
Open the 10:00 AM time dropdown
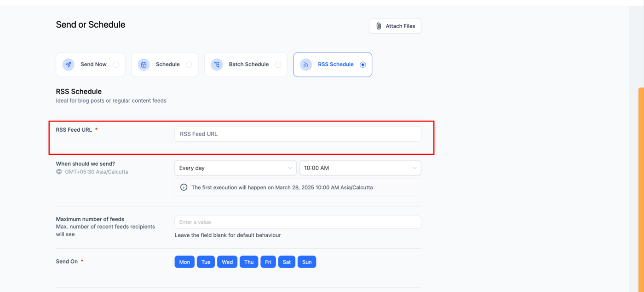(360, 168)
